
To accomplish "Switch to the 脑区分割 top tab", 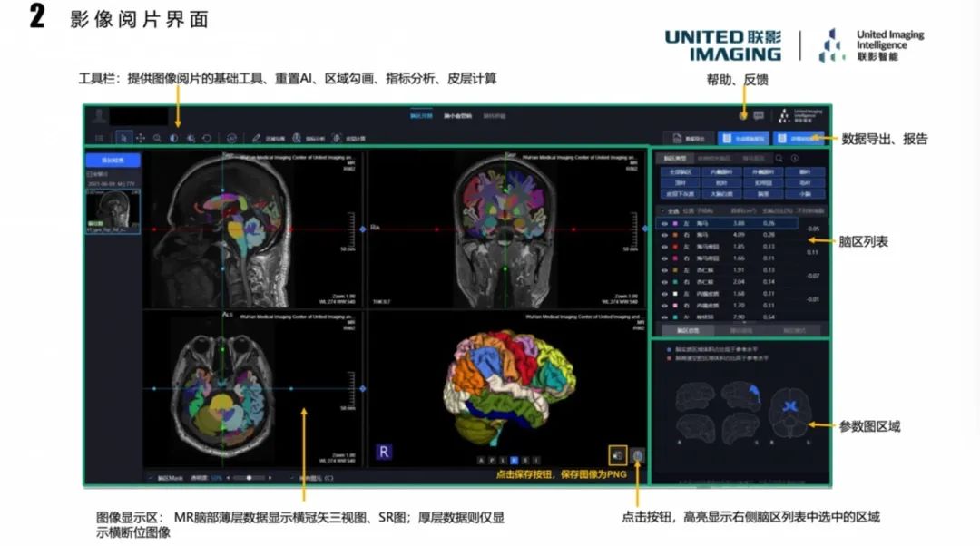I will coord(421,115).
